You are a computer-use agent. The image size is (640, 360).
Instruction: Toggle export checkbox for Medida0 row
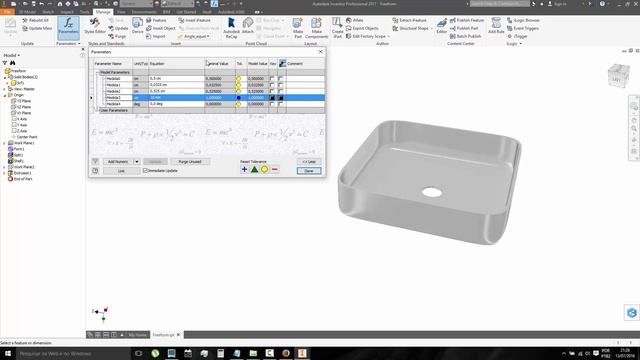coord(280,78)
